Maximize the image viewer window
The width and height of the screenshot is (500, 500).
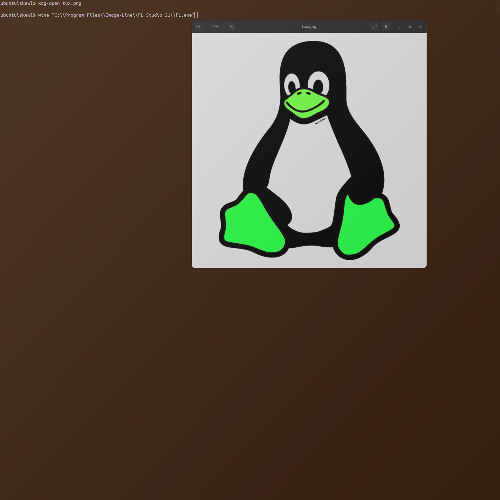[x=410, y=27]
